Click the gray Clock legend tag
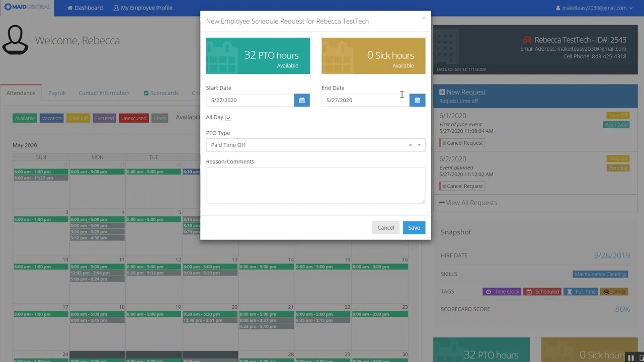The image size is (644, 362). click(x=160, y=118)
